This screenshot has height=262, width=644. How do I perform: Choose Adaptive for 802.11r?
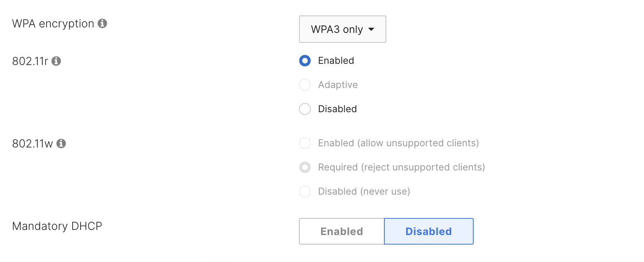305,85
